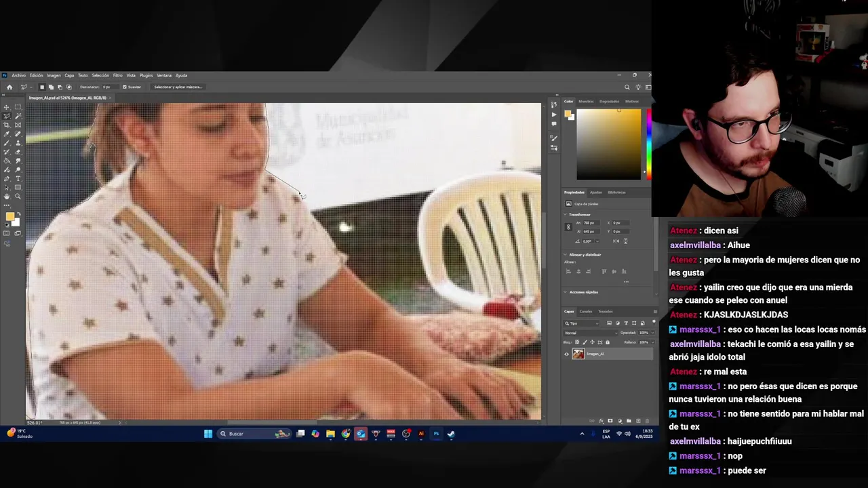Select the Imagen_AI layer thumbnail
Image resolution: width=868 pixels, height=488 pixels.
pos(578,354)
